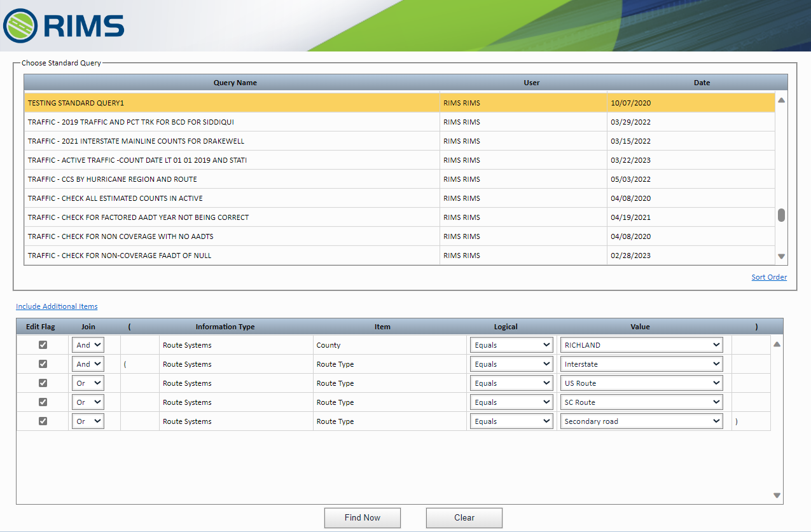Click open parenthesis in Interstate row
This screenshot has width=811, height=532.
[125, 364]
